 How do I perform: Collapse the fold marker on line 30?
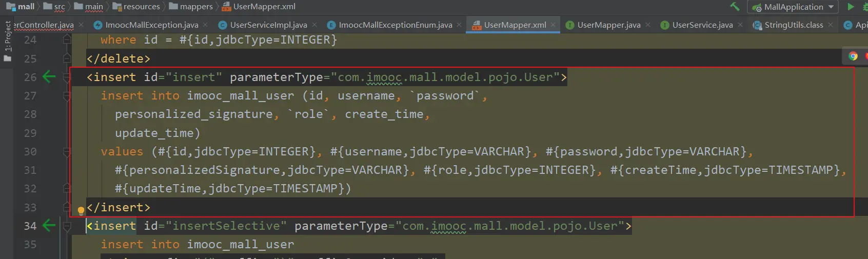pyautogui.click(x=67, y=152)
